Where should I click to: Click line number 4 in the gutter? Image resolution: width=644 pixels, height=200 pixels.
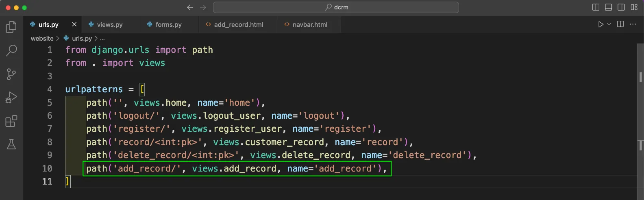(x=50, y=89)
